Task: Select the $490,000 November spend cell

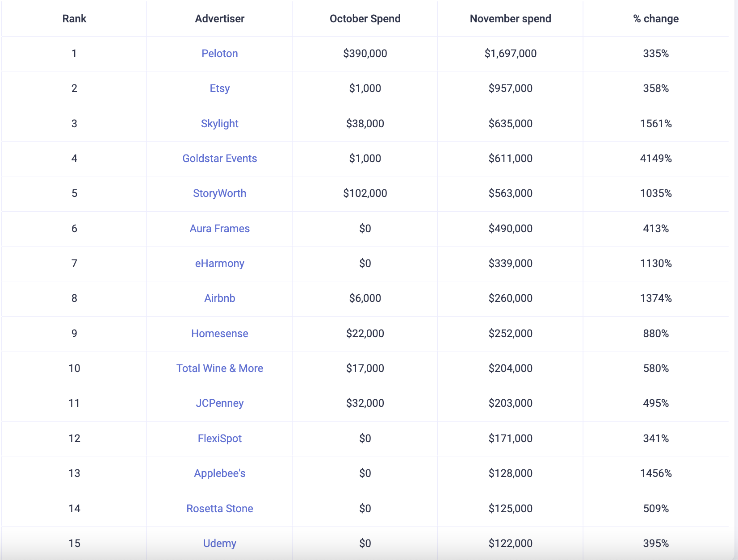Action: pyautogui.click(x=511, y=229)
